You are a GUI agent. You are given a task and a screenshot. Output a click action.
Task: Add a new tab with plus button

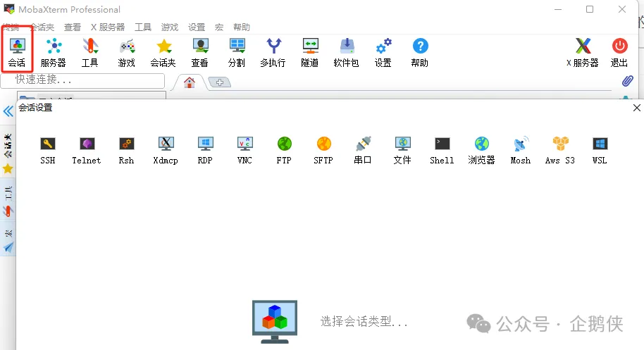pos(220,82)
